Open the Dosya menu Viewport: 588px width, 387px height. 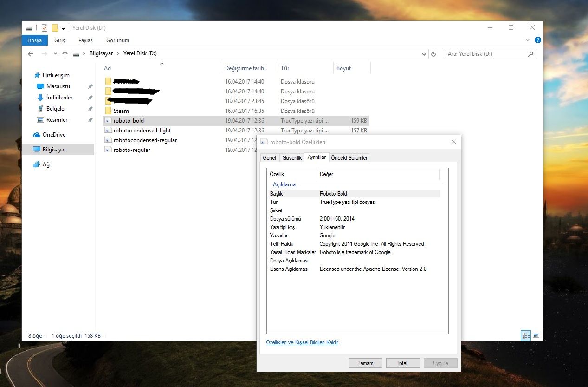34,40
